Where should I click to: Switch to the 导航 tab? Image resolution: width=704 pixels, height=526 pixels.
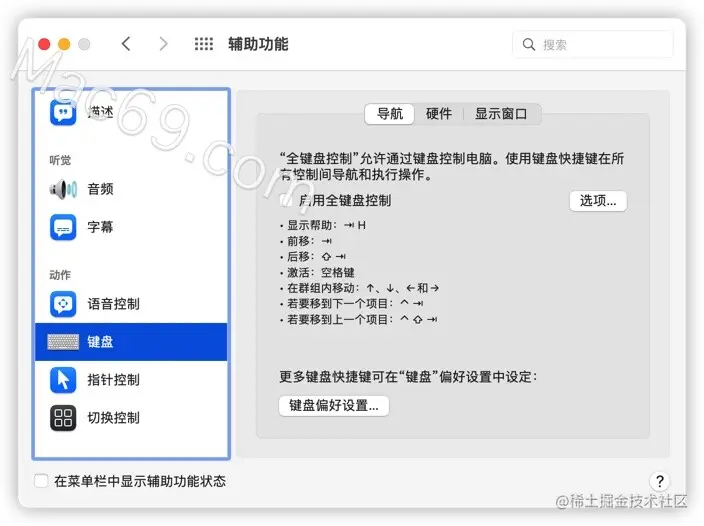point(390,114)
